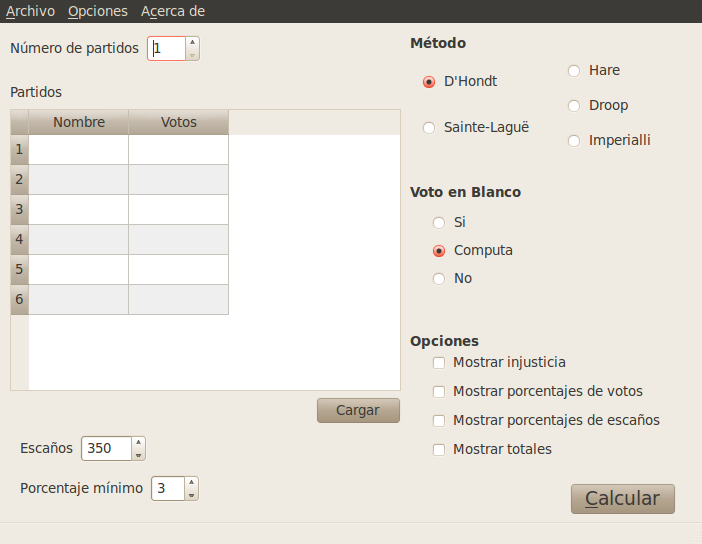This screenshot has width=702, height=544.
Task: Select table row header 1
Action: tap(20, 150)
